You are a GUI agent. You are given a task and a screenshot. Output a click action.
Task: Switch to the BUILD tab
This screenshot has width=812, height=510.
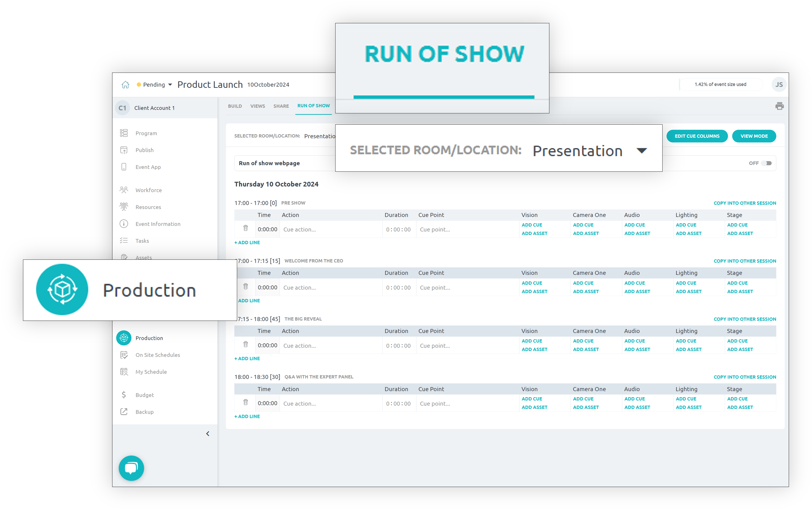[x=235, y=106]
